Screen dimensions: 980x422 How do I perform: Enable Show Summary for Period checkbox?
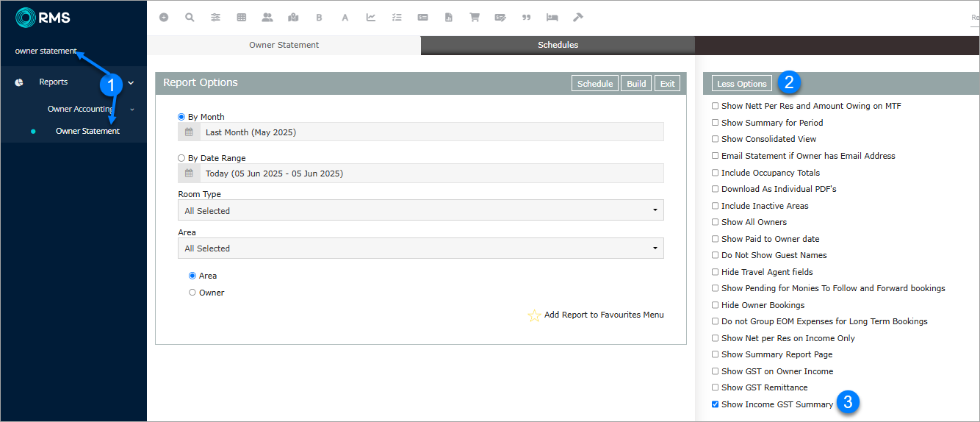716,123
